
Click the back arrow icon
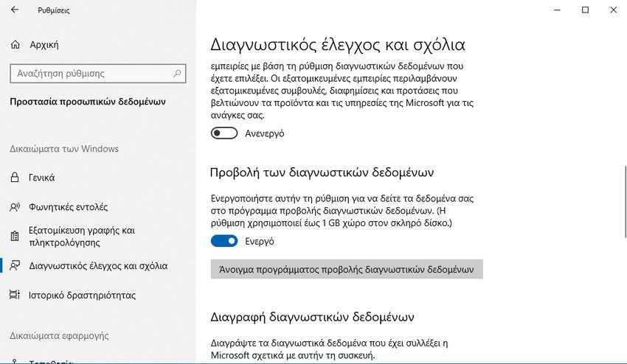click(x=15, y=10)
